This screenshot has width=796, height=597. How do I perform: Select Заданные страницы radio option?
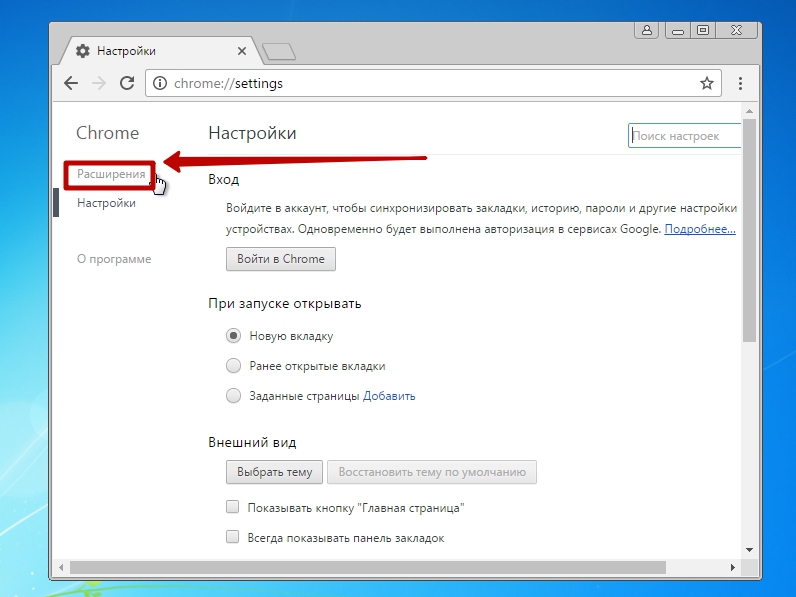point(233,396)
